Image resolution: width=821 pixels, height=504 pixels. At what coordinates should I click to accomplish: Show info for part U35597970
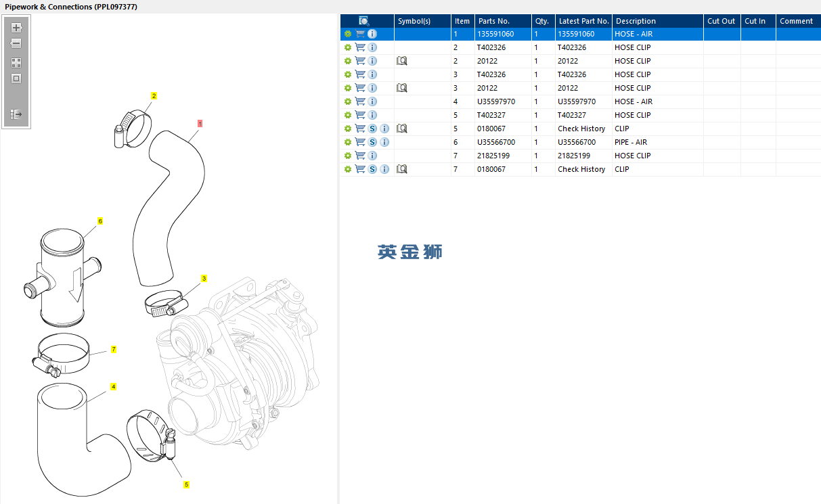click(372, 101)
